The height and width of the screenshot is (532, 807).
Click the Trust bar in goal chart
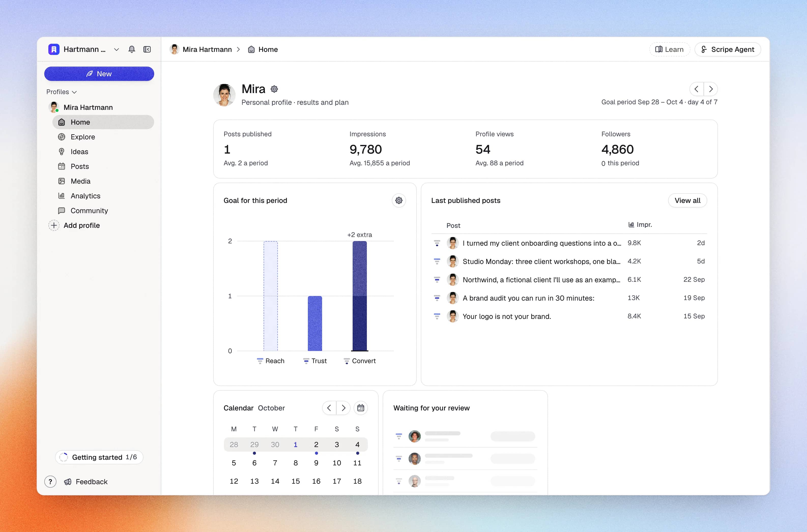click(315, 323)
